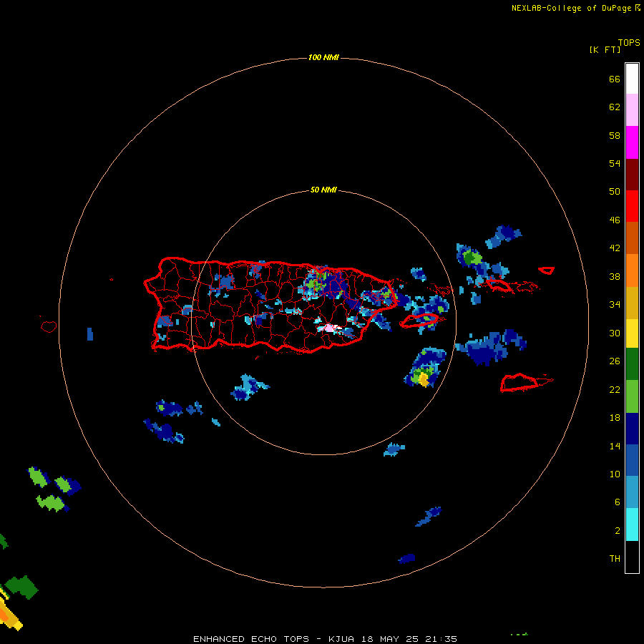This screenshot has width=644, height=644.
Task: Click the NEXLAB-College of DuPage credit text
Action: point(571,8)
